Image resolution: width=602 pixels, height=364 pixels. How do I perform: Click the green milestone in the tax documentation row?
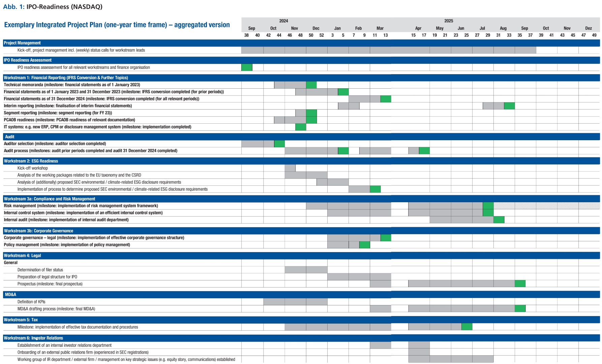click(x=467, y=327)
